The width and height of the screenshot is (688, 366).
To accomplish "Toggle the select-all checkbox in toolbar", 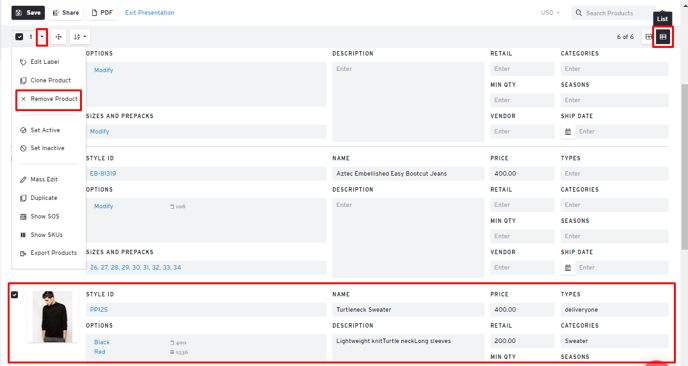I will pyautogui.click(x=19, y=37).
